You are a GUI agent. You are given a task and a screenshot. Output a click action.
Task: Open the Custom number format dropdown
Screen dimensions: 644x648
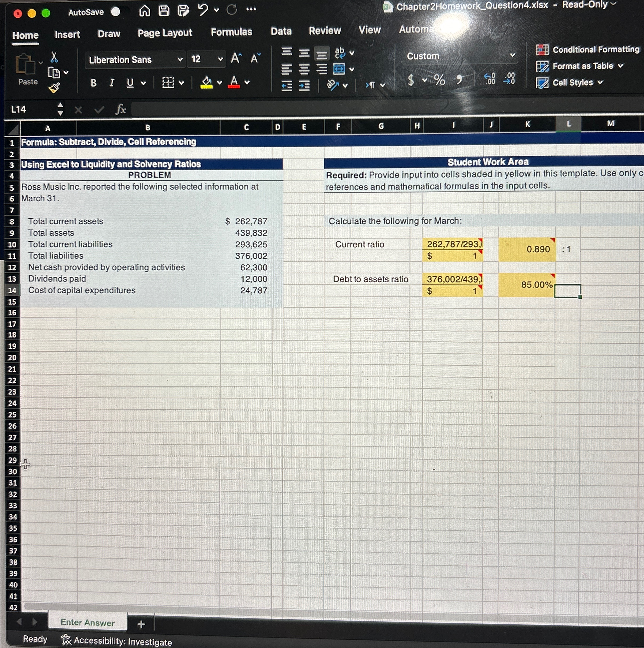[x=512, y=55]
